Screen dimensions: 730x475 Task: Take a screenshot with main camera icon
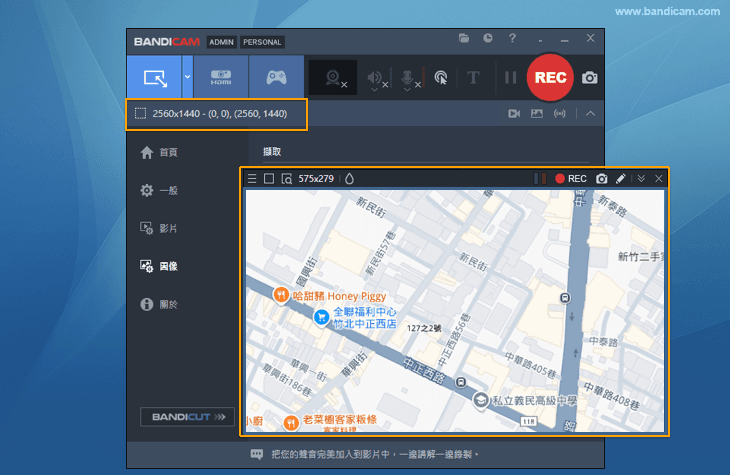[590, 78]
